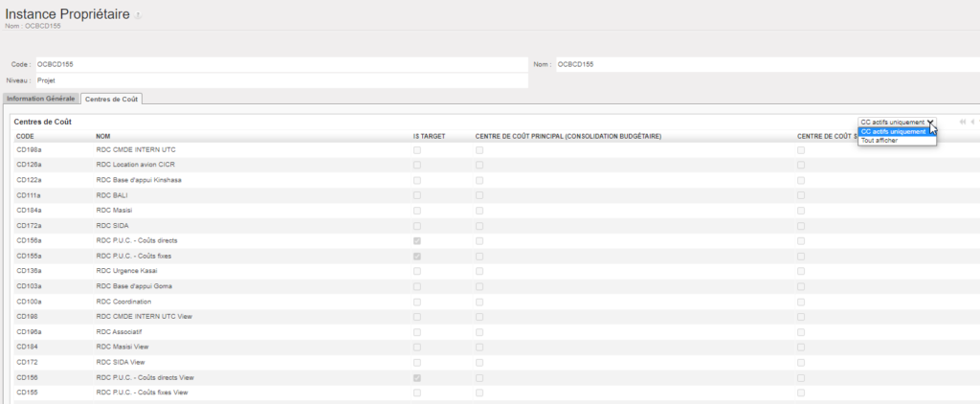Screen dimensions: 980x404
Task: Sort list by the NOM column header
Action: 103,136
